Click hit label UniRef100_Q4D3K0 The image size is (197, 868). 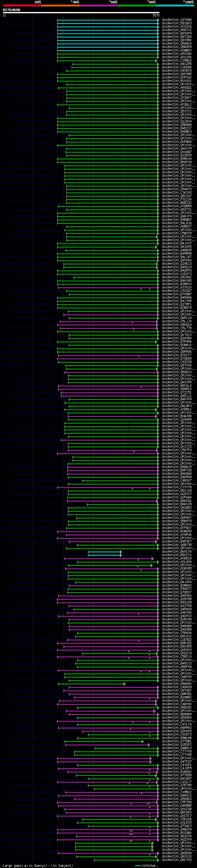click(177, 595)
